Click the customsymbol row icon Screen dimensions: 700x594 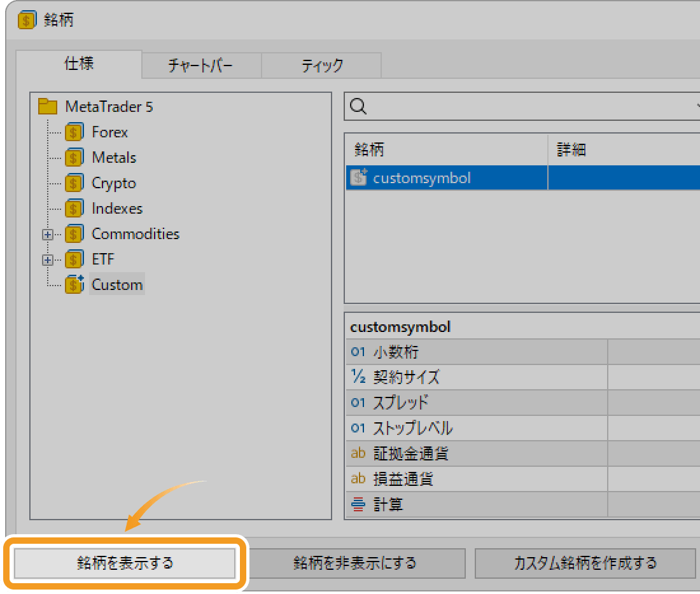tap(358, 177)
